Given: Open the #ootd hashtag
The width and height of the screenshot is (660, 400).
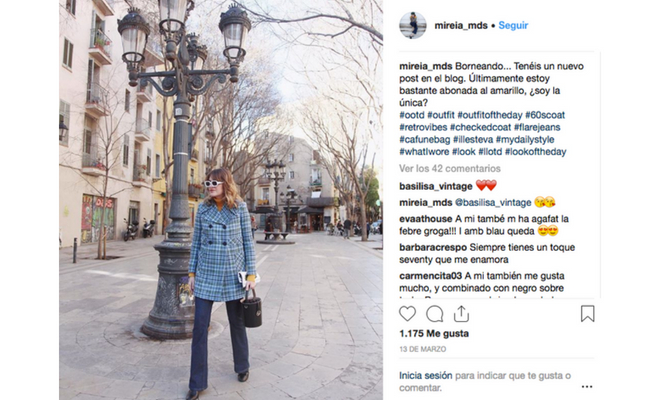Looking at the screenshot, I should pos(412,115).
